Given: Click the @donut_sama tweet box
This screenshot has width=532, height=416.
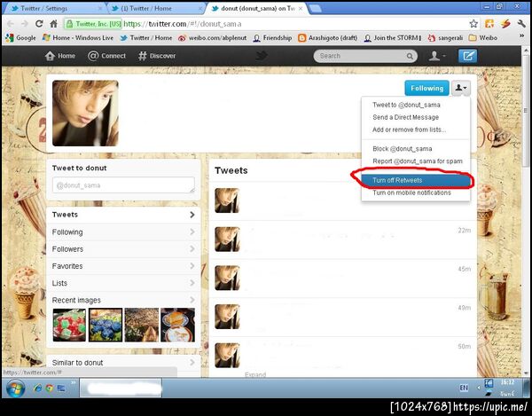Looking at the screenshot, I should 123,185.
